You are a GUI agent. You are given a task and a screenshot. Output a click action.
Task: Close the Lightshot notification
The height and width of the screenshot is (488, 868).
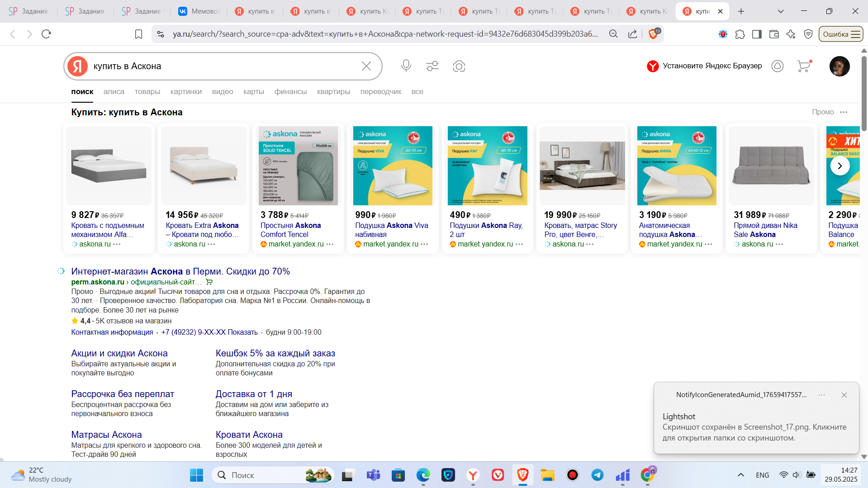[844, 395]
